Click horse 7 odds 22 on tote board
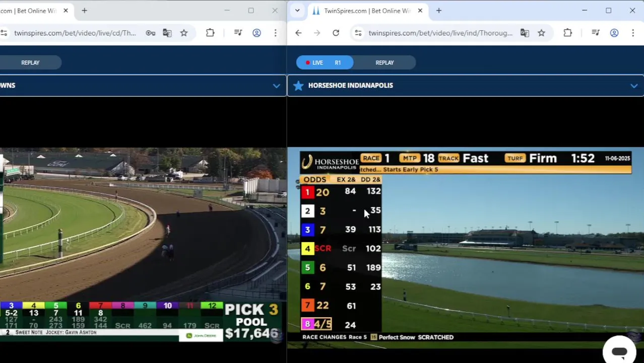Viewport: 644px width, 363px height. pos(323,306)
